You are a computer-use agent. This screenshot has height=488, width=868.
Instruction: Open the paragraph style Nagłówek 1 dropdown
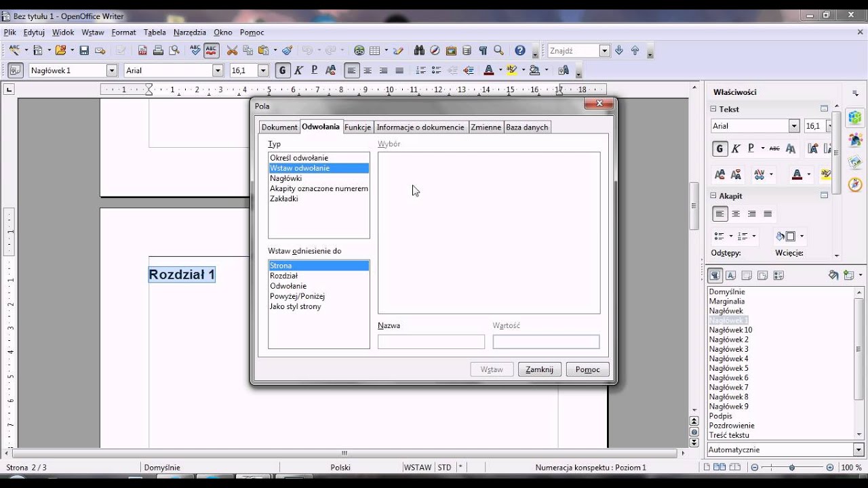click(112, 70)
